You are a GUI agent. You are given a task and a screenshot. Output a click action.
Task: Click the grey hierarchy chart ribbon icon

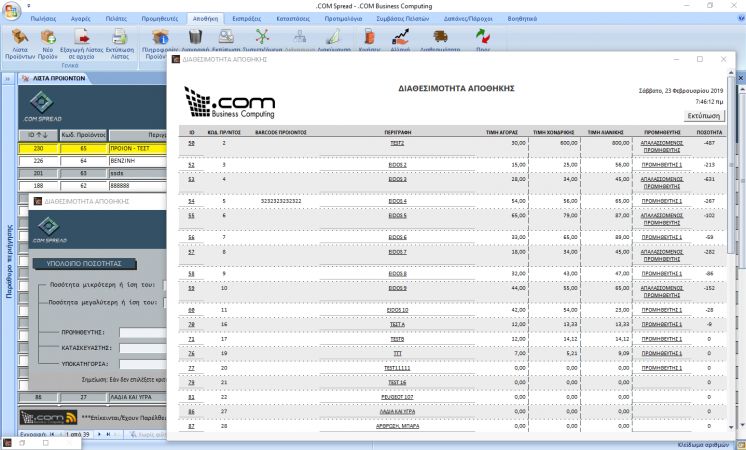point(300,37)
